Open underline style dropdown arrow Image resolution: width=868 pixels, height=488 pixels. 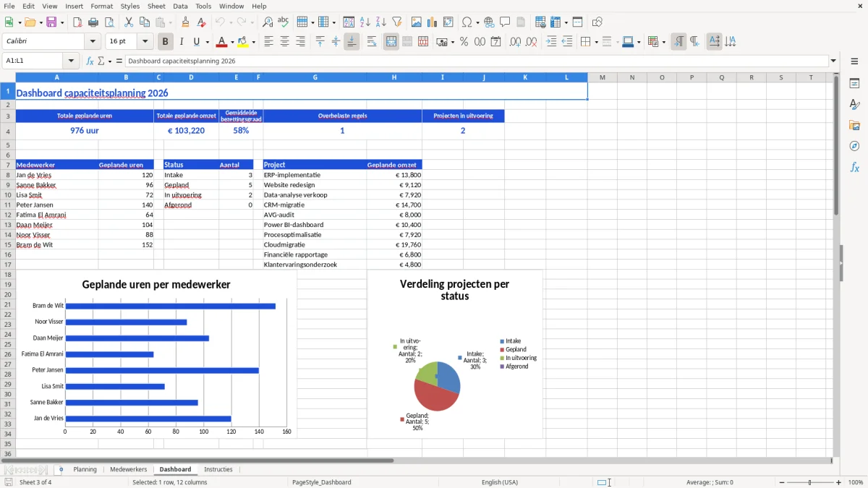coord(207,42)
